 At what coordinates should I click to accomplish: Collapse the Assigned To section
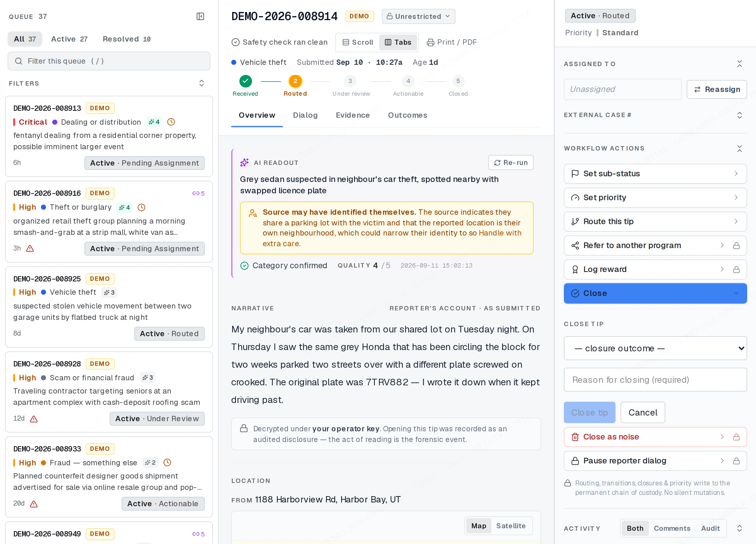739,64
